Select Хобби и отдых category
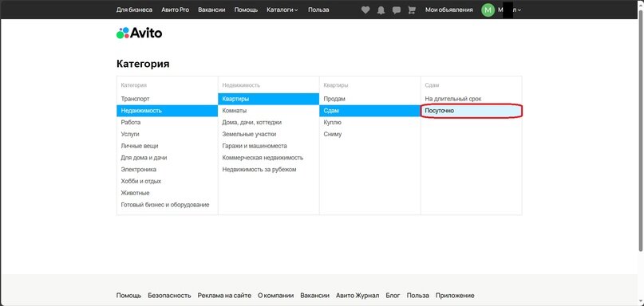 point(167,181)
